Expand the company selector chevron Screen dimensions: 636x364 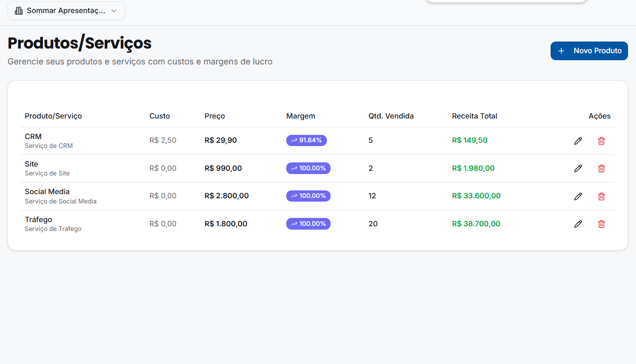114,10
